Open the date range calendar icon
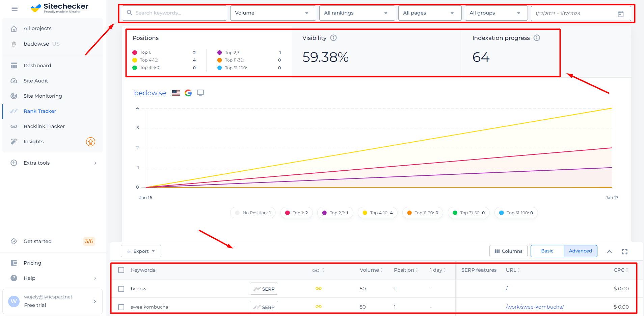The image size is (644, 316). (621, 14)
